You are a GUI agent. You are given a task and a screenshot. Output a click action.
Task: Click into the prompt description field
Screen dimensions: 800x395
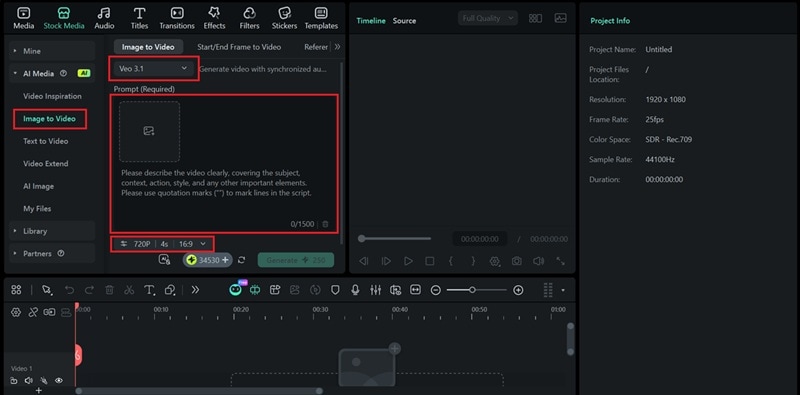pos(216,184)
